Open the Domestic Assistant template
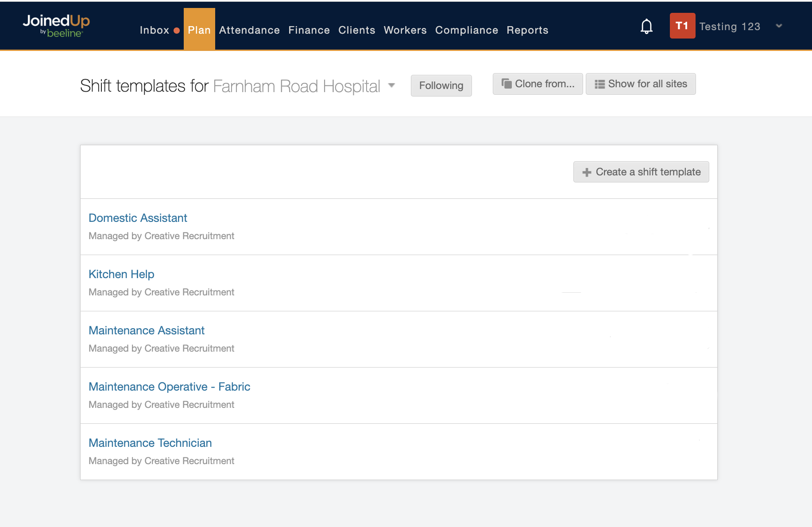This screenshot has width=812, height=527. click(x=138, y=218)
